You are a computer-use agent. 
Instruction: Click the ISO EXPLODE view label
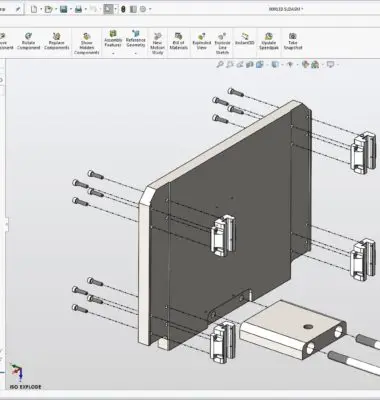[25, 387]
